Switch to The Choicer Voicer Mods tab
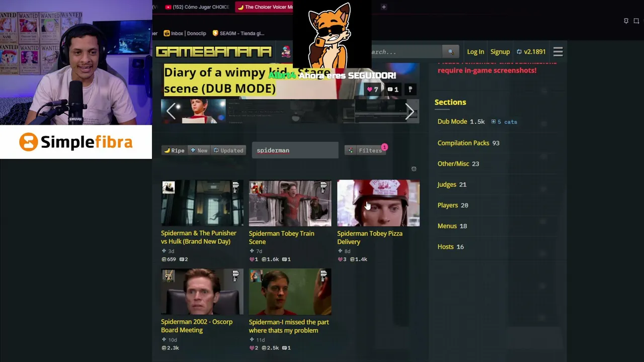The width and height of the screenshot is (644, 362). 265,7
